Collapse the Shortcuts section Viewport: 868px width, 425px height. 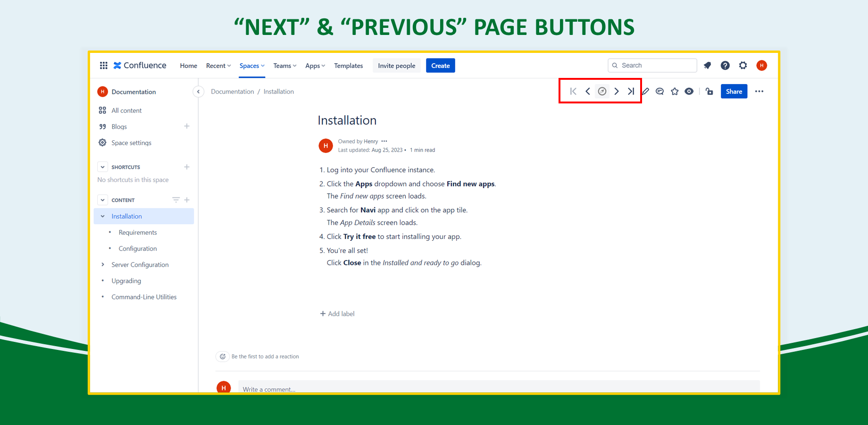coord(102,167)
